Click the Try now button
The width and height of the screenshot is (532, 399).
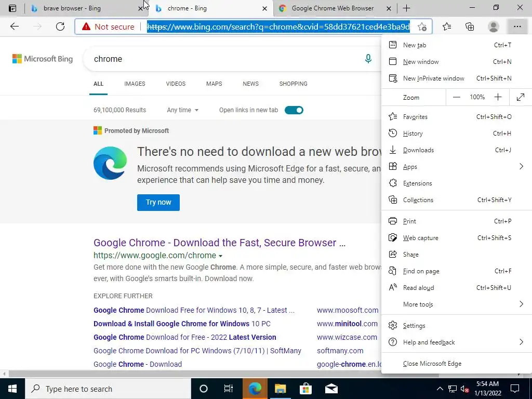(x=158, y=202)
